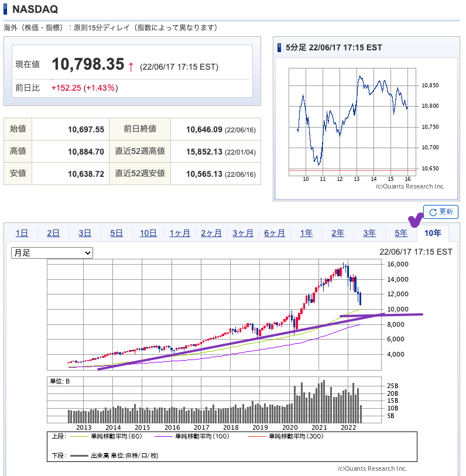View the 2年 chart period
466x476 pixels.
[338, 233]
